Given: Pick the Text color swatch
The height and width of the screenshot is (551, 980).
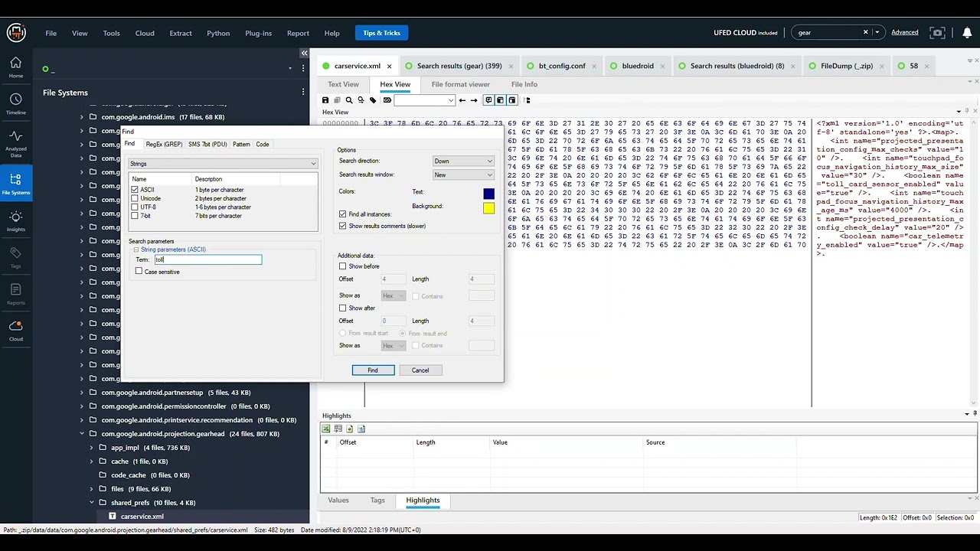Looking at the screenshot, I should pos(488,194).
